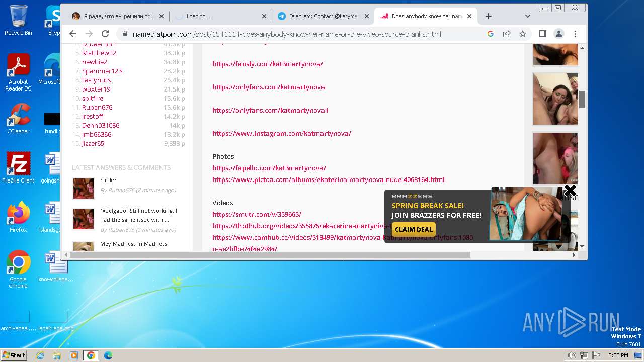Click the forward navigation arrow
Image resolution: width=644 pixels, height=362 pixels.
89,34
